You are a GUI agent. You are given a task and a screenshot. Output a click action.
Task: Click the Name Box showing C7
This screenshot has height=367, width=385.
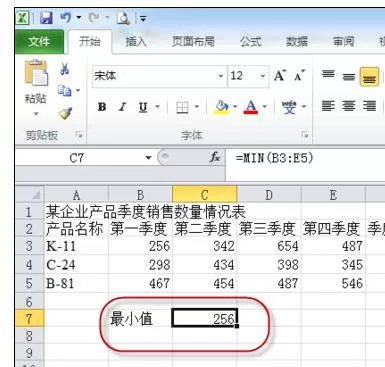click(77, 157)
